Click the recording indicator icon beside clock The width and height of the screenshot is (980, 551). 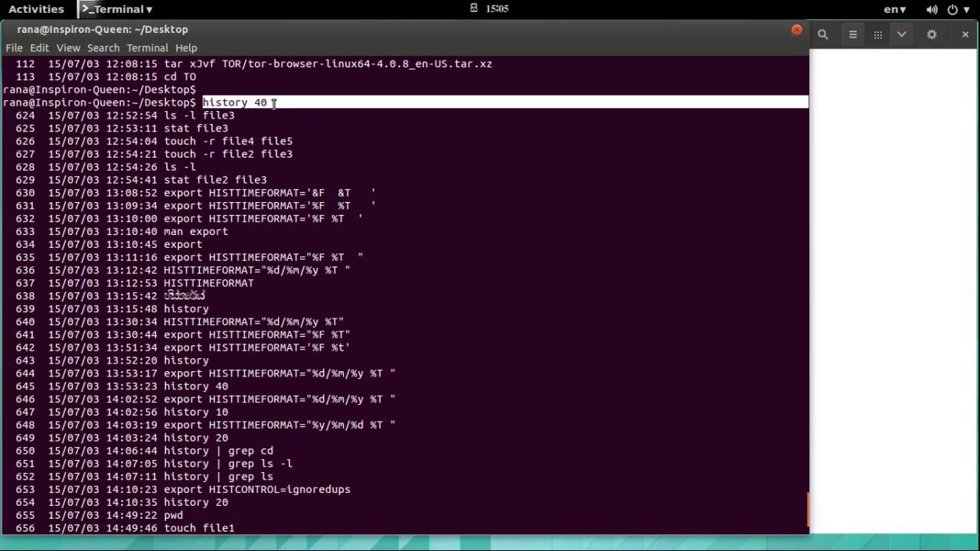tap(474, 9)
